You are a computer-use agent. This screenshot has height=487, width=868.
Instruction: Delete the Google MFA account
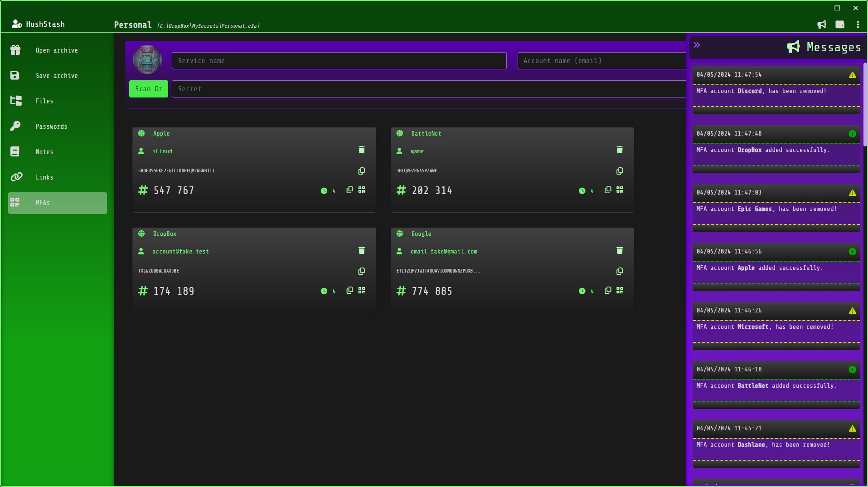pos(620,250)
